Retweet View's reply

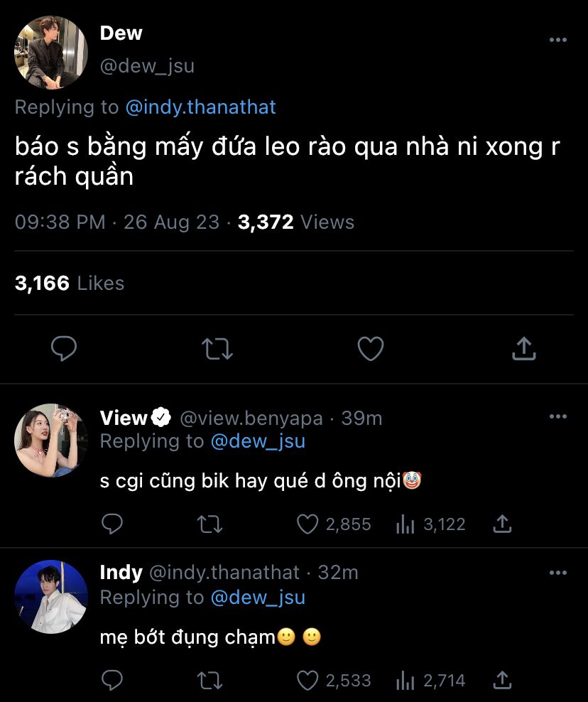[x=209, y=524]
